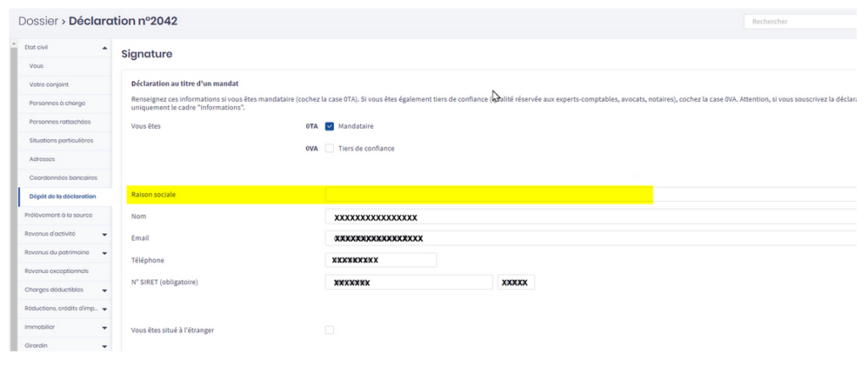This screenshot has height=367, width=868.
Task: Click the Dossier breadcrumb link
Action: pos(36,20)
